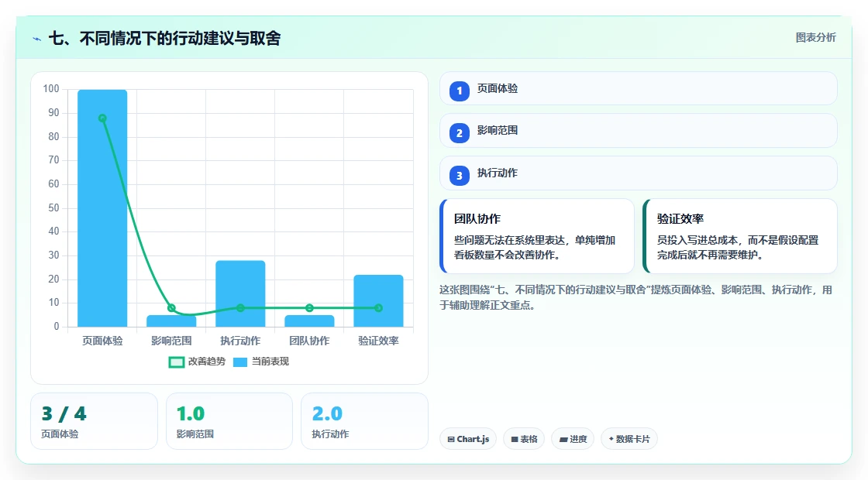Click the 团队协作 bar in the chart
Image resolution: width=868 pixels, height=480 pixels.
tap(309, 321)
